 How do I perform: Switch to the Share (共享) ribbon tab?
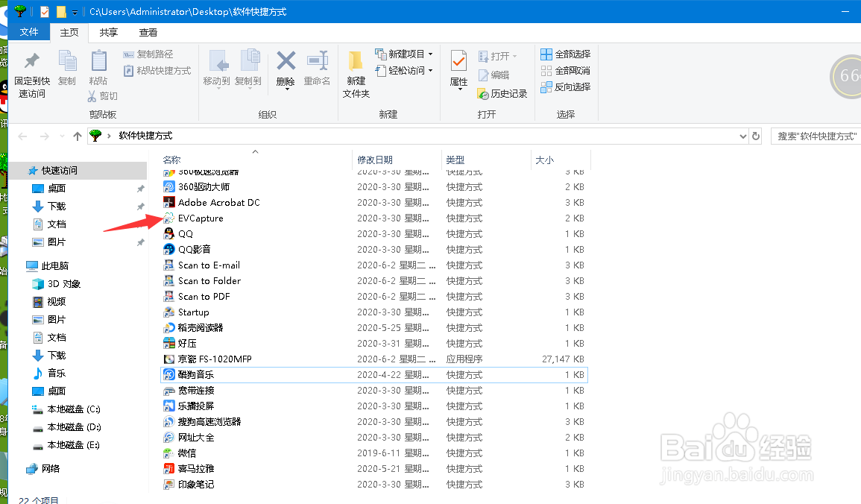(x=109, y=32)
